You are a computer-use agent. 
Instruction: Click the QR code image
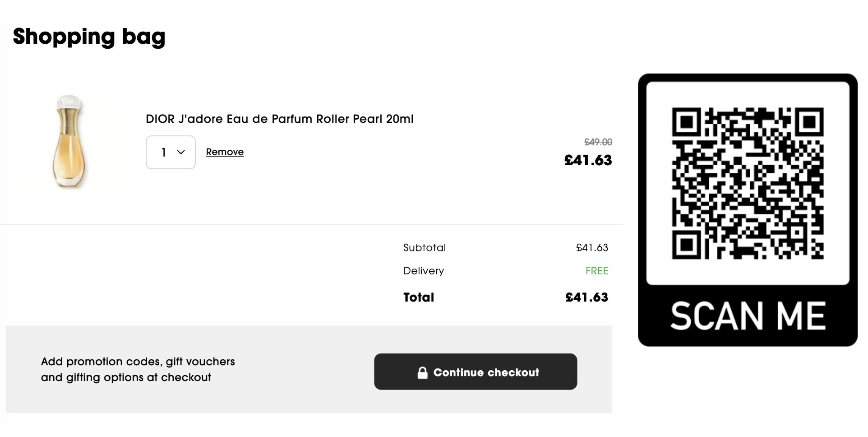[748, 183]
